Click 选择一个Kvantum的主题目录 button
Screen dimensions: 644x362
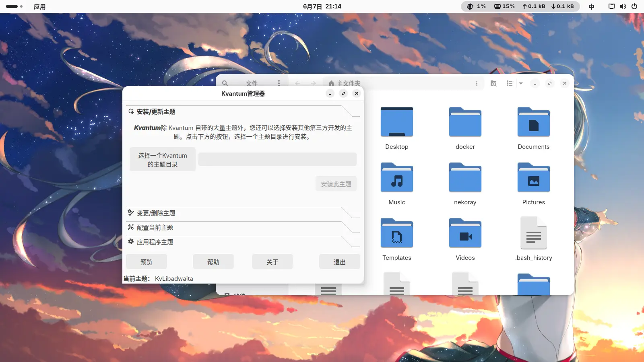[163, 160]
